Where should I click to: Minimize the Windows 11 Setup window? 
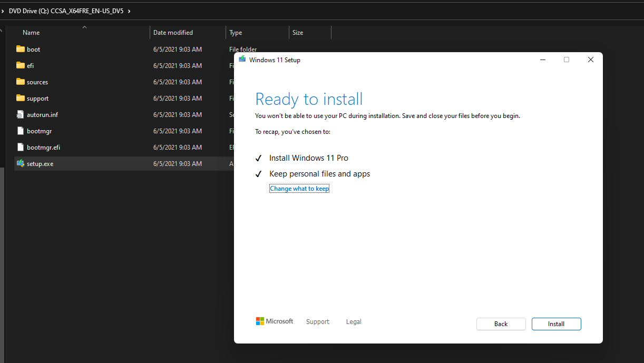click(x=543, y=60)
